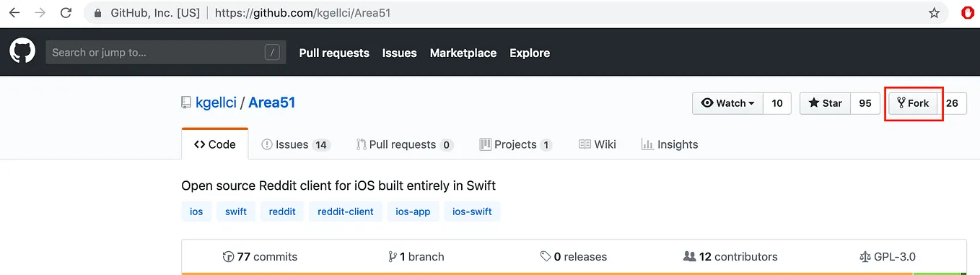980x275 pixels.
Task: Click the ios topic tag
Action: click(x=196, y=211)
